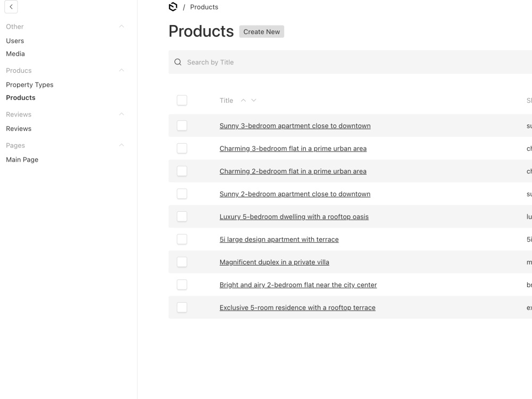Toggle the select-all checkbox in header
The image size is (532, 399).
(182, 101)
